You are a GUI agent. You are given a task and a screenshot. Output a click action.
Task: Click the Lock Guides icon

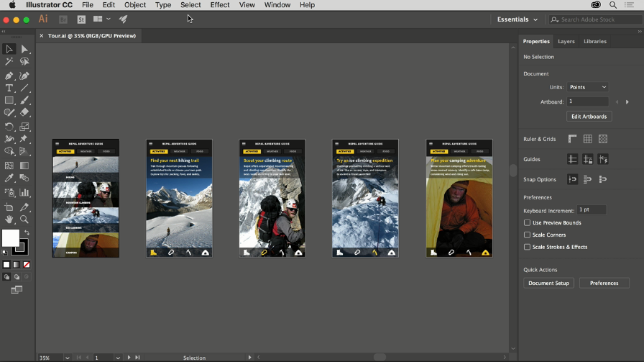click(588, 159)
